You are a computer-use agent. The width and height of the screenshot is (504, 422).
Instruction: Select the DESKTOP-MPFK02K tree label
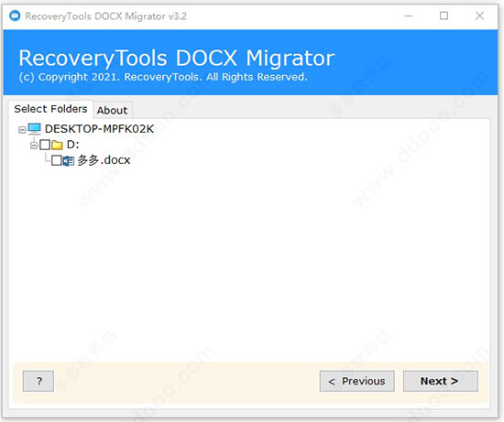tap(99, 129)
